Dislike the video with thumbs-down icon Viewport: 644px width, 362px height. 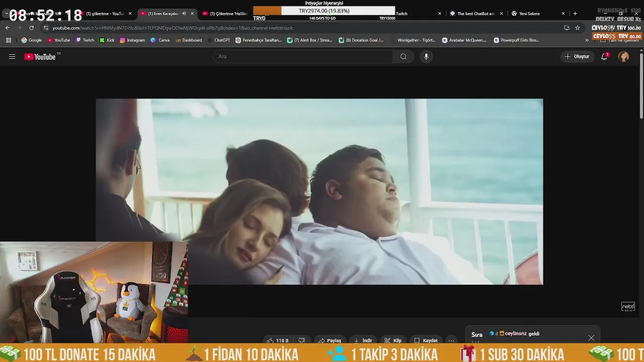(302, 340)
